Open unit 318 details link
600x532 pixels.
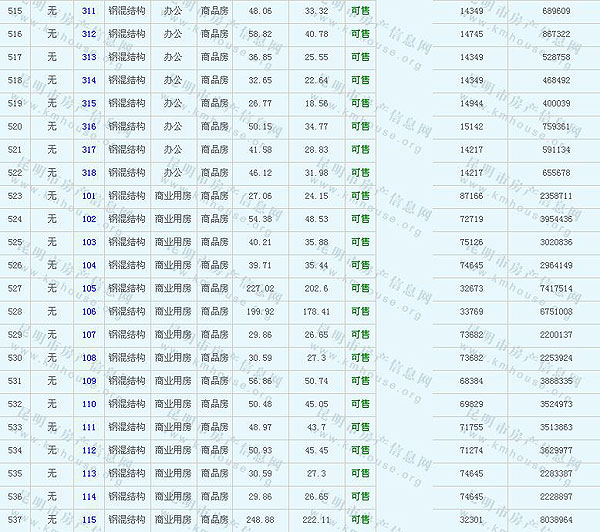point(89,173)
